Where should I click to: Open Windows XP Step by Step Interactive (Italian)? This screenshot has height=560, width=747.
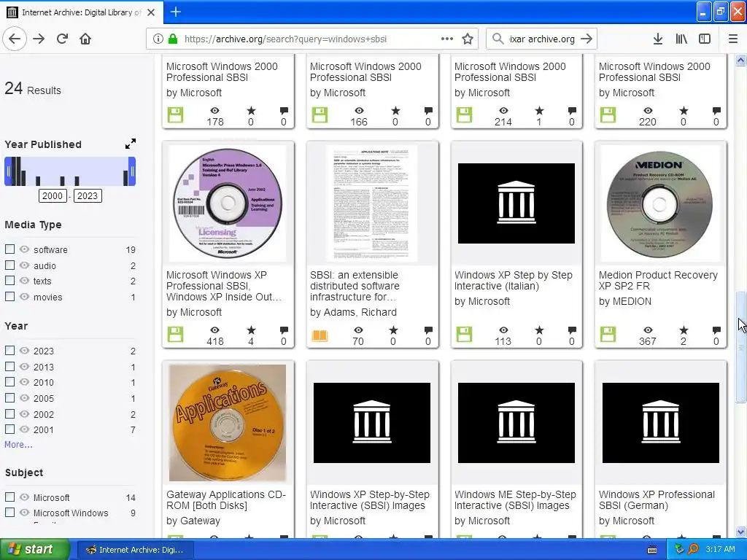(x=513, y=281)
